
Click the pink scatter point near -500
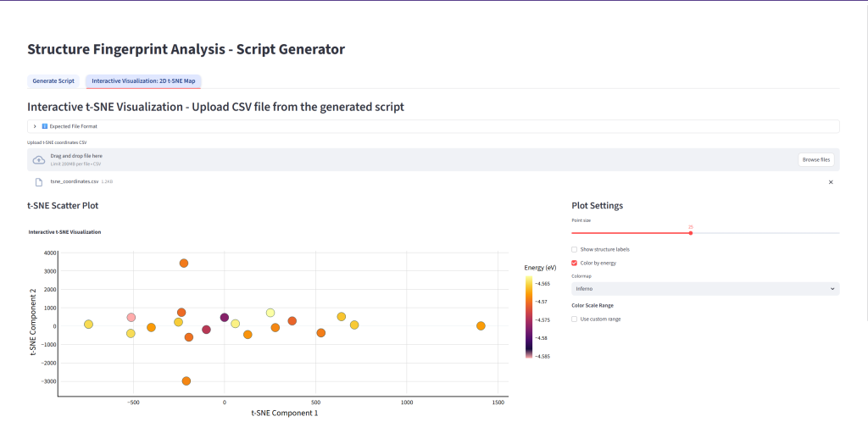(131, 318)
